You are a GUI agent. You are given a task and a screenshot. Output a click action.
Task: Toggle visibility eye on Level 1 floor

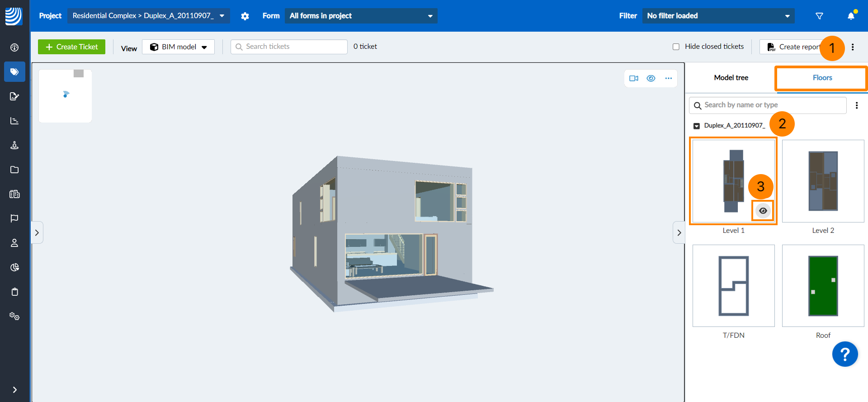tap(763, 211)
